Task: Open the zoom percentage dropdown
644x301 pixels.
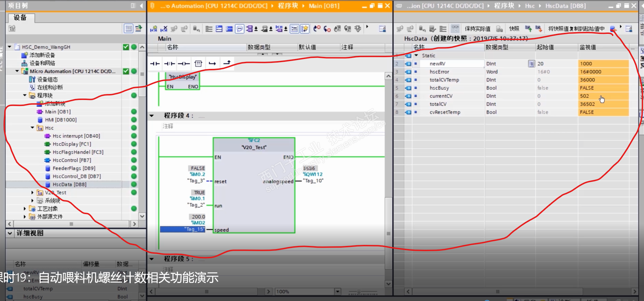Action: [338, 291]
